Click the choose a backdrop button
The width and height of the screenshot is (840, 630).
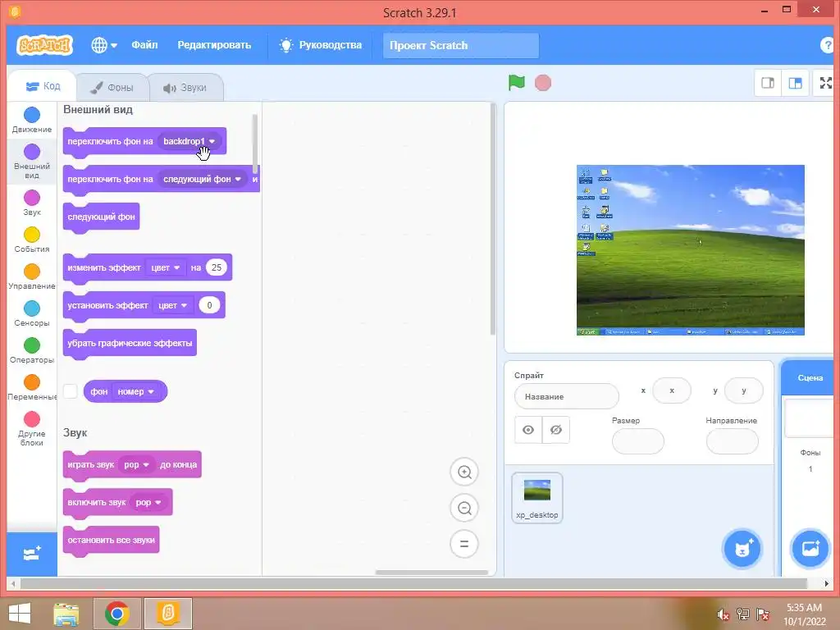click(810, 548)
